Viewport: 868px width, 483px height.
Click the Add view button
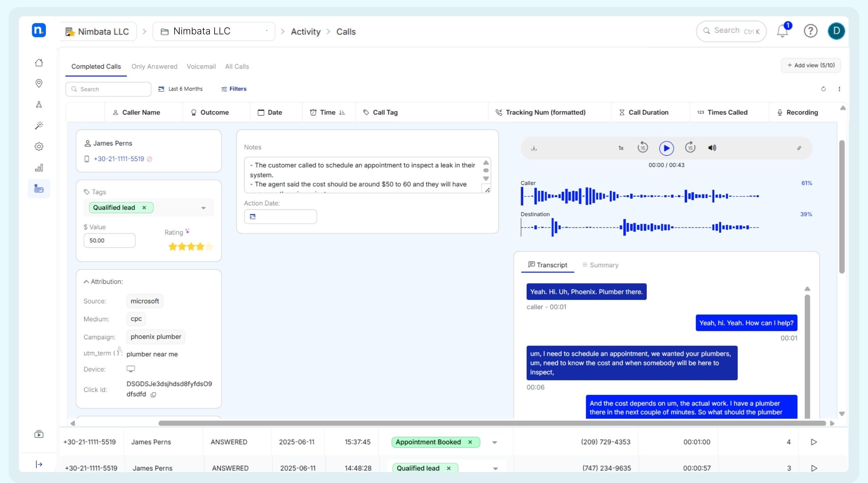[x=811, y=65]
